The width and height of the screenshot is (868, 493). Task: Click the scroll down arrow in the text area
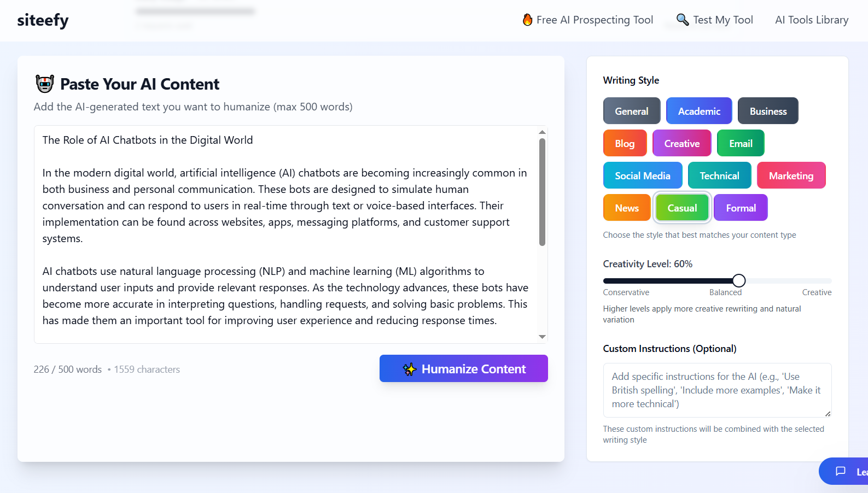542,337
